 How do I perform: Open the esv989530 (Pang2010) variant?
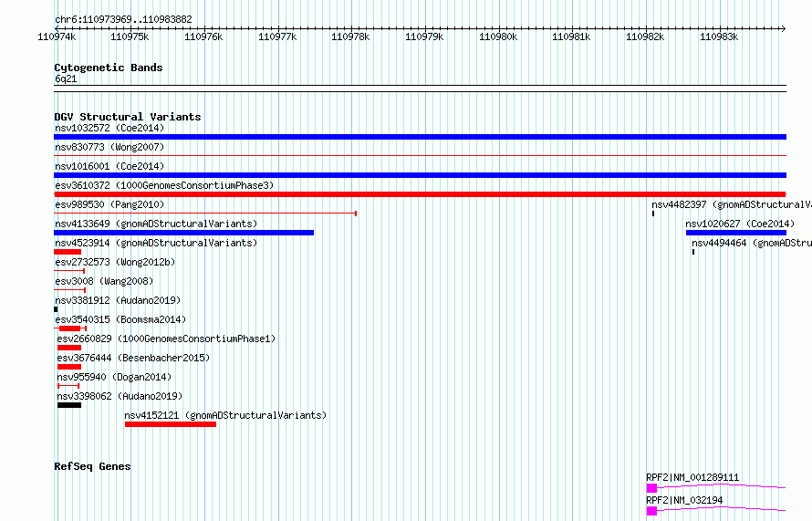[109, 204]
